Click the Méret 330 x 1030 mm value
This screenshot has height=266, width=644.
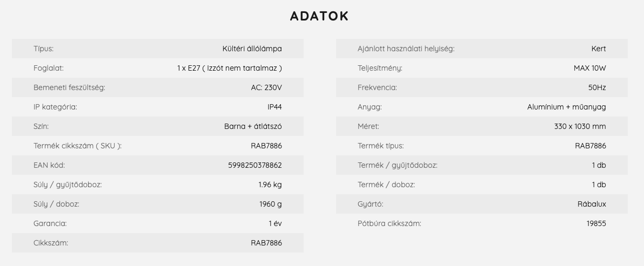tap(580, 126)
